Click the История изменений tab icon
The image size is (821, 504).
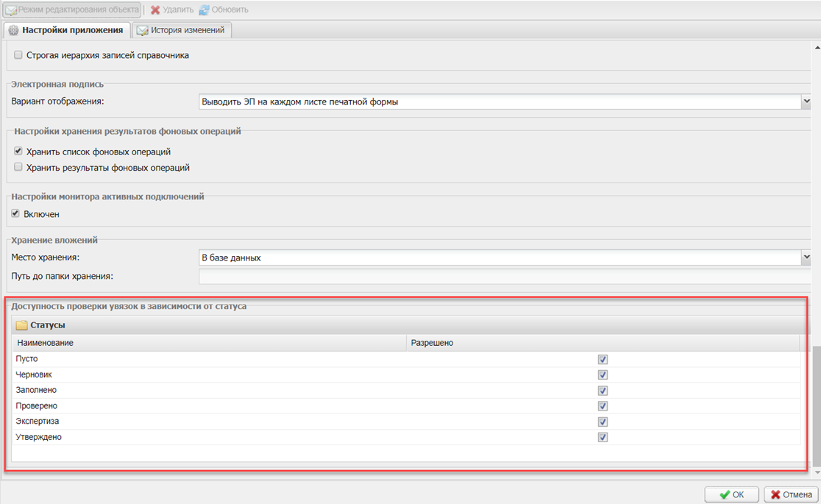coord(143,31)
